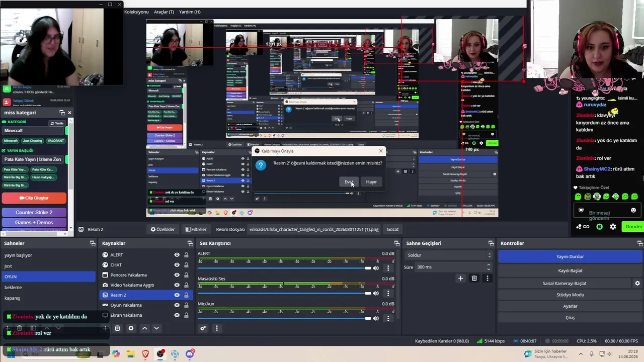
Task: Browse image file with Gözat
Action: (x=392, y=229)
